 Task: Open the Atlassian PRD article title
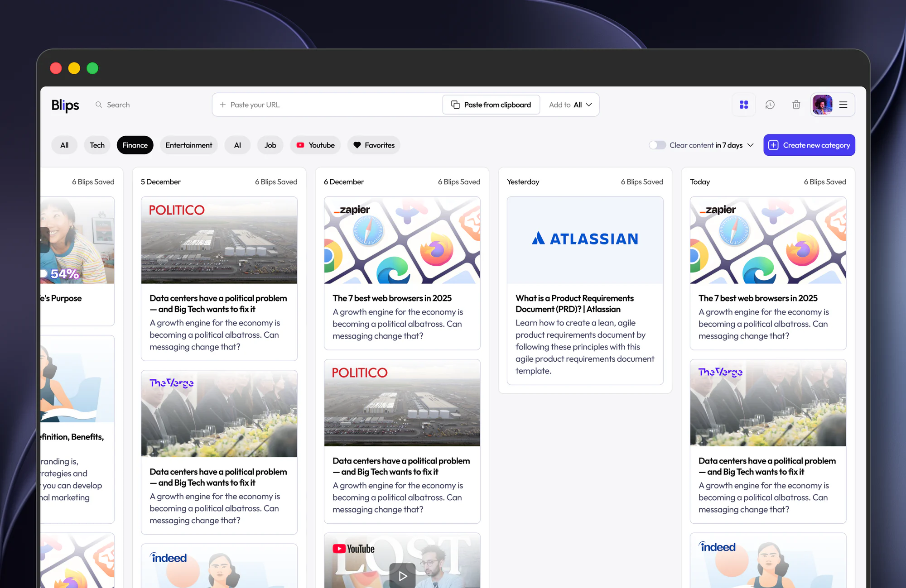click(574, 304)
